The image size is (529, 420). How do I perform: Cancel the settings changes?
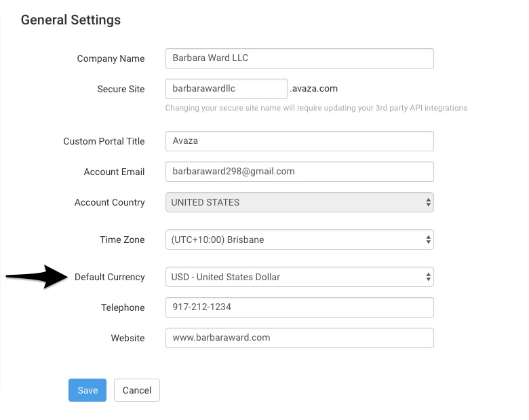point(137,390)
